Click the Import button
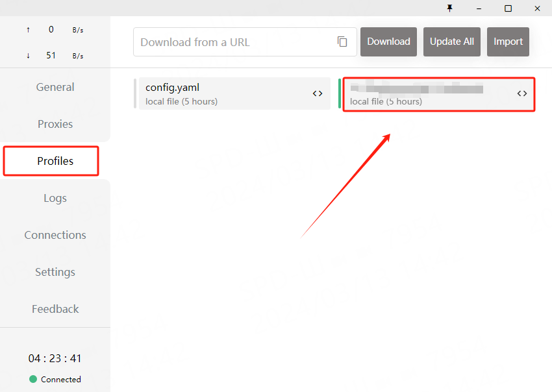Image resolution: width=552 pixels, height=392 pixels. pyautogui.click(x=508, y=42)
